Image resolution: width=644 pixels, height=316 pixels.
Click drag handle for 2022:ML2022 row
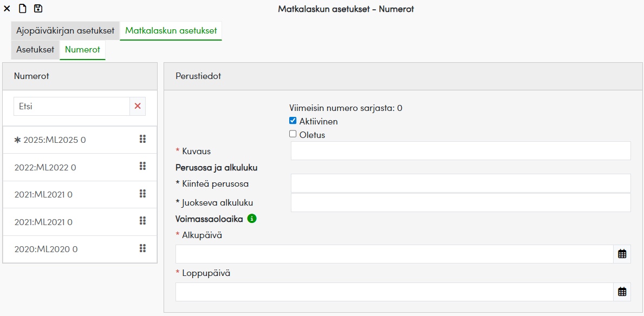click(x=142, y=167)
